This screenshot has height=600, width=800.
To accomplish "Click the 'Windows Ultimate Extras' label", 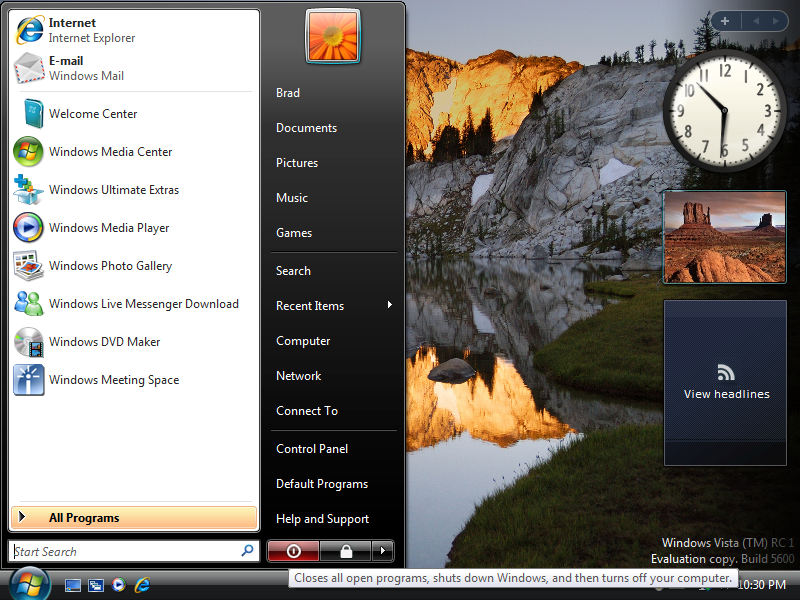I will coord(114,190).
